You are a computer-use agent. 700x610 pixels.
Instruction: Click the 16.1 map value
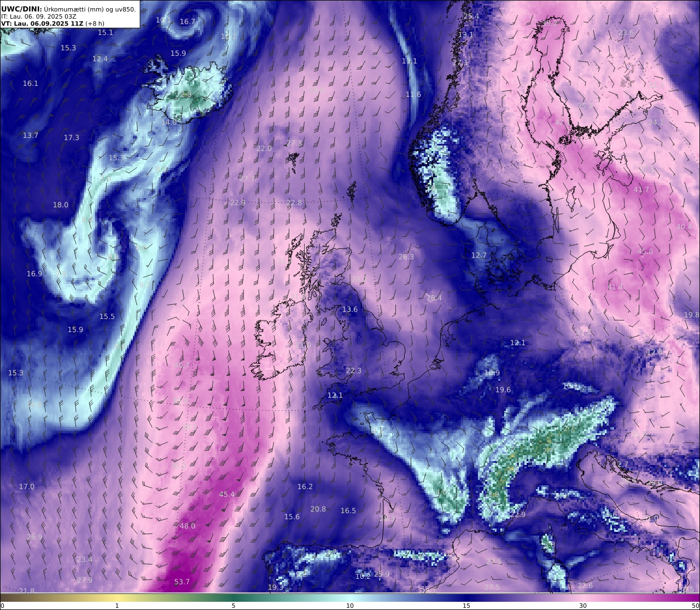(31, 83)
